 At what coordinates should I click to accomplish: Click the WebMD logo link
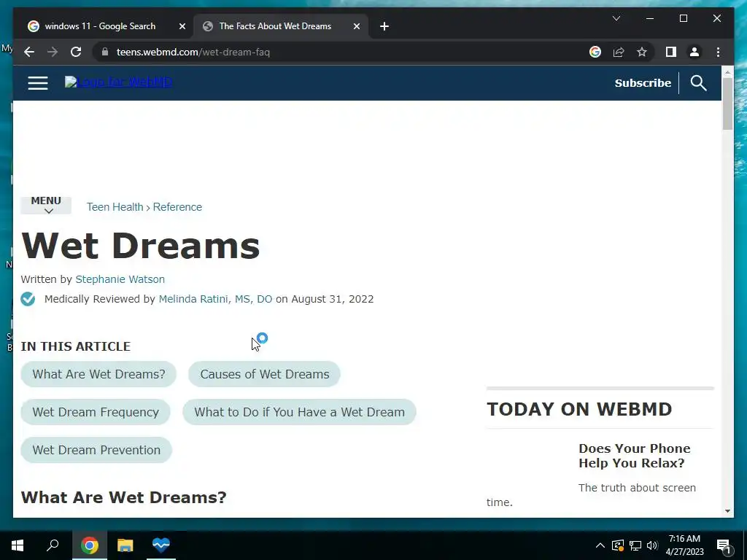(119, 82)
